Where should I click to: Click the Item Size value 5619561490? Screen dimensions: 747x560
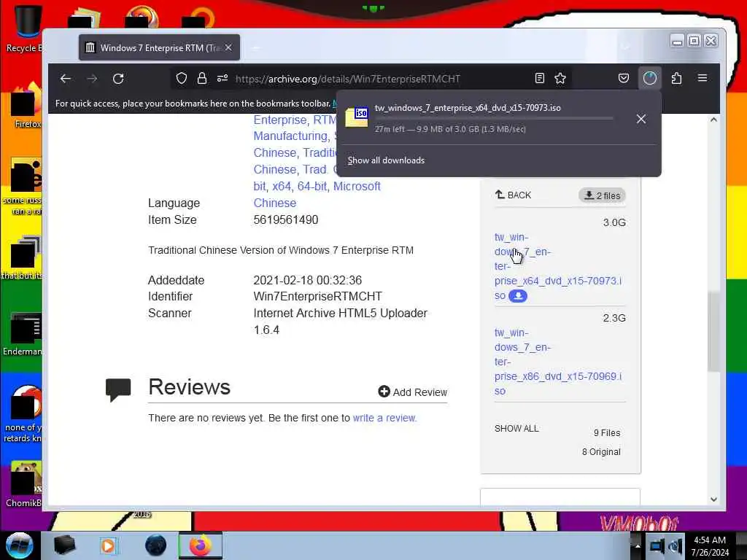[286, 220]
